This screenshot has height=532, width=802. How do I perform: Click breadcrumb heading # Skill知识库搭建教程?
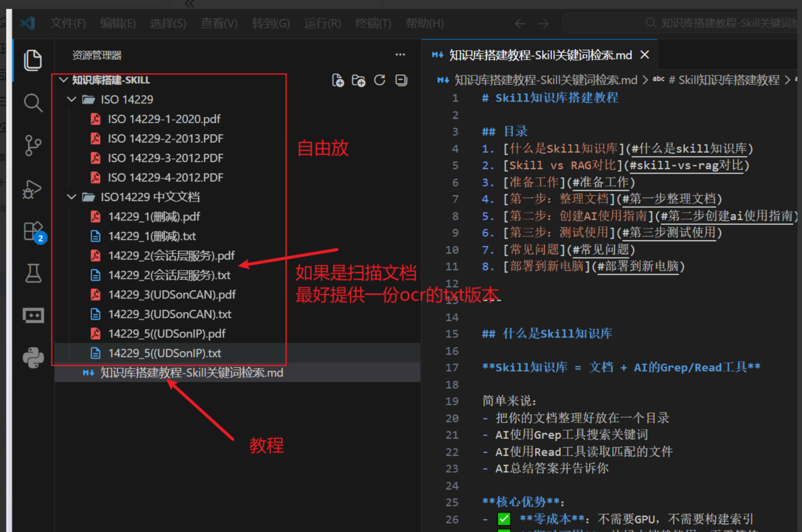[724, 80]
